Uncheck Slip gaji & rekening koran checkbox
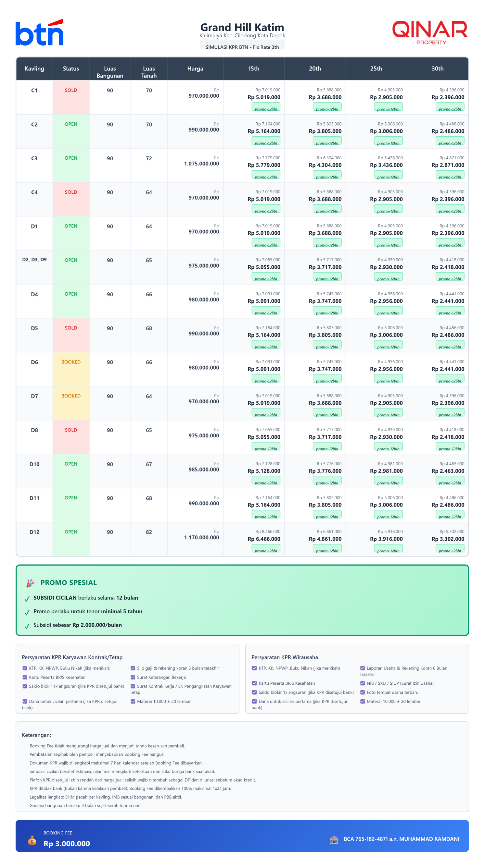This screenshot has height=868, width=485. click(x=133, y=668)
